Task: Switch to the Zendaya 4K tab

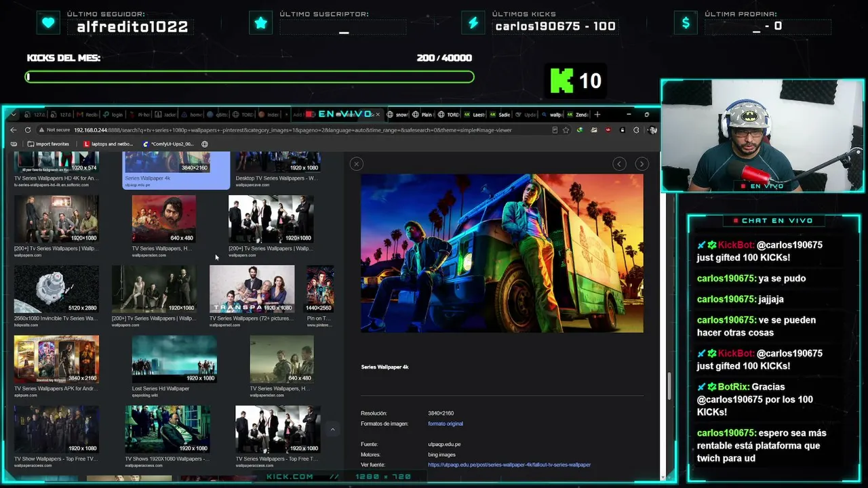Action: tap(578, 115)
